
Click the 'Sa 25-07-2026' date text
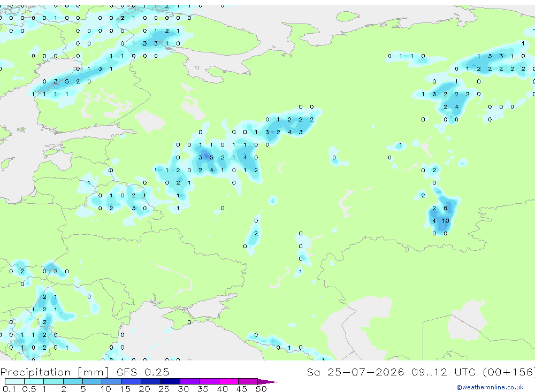[356, 372]
